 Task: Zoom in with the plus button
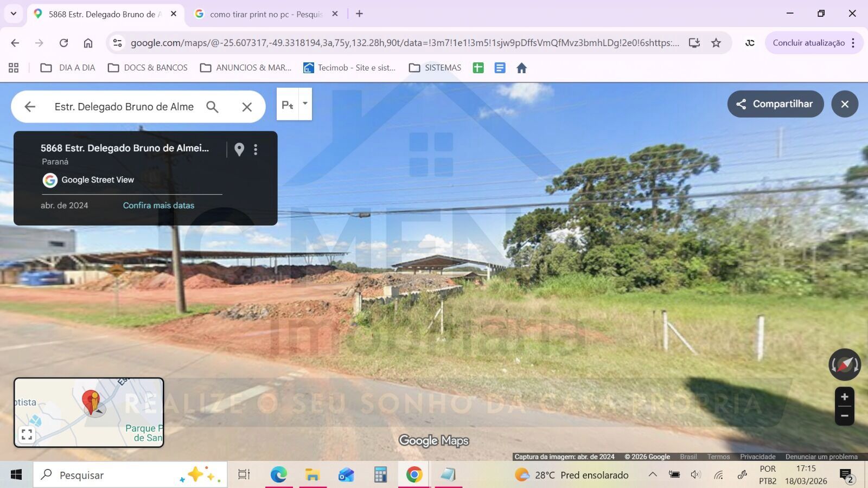[x=844, y=397]
